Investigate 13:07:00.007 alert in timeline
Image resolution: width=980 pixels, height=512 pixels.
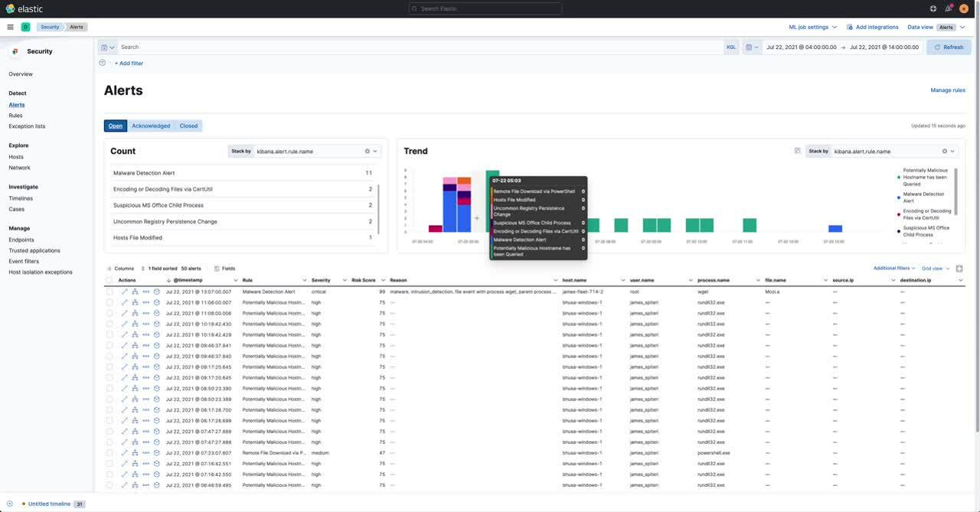pyautogui.click(x=156, y=292)
